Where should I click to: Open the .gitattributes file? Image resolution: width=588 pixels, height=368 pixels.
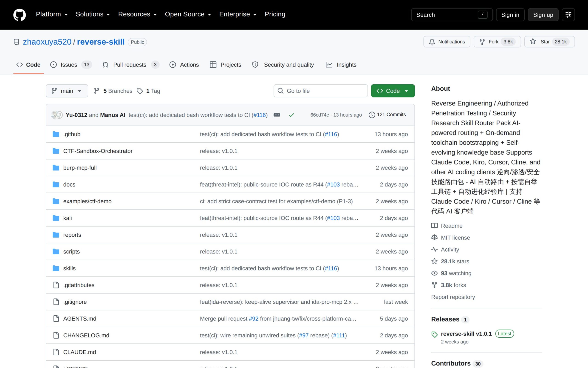click(79, 285)
